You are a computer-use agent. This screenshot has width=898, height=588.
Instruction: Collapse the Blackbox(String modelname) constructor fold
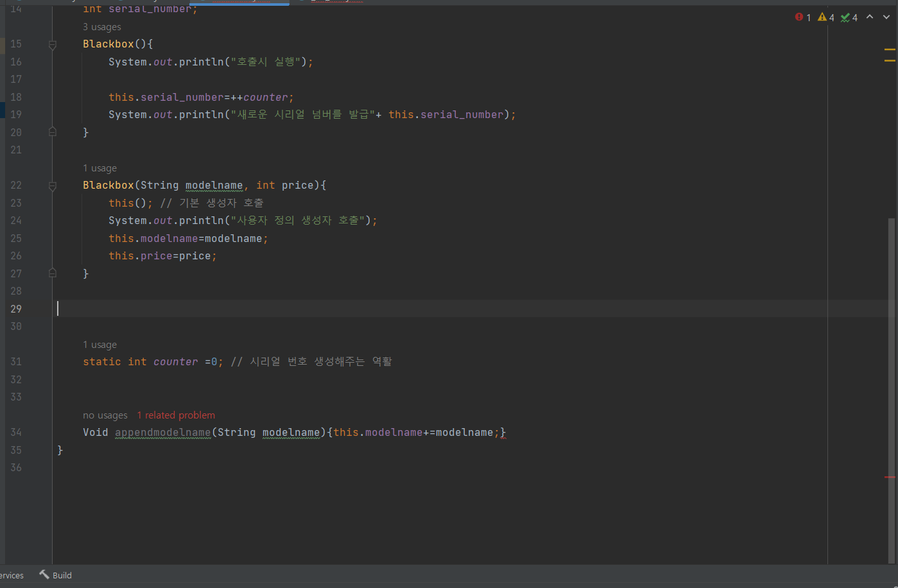(x=53, y=186)
